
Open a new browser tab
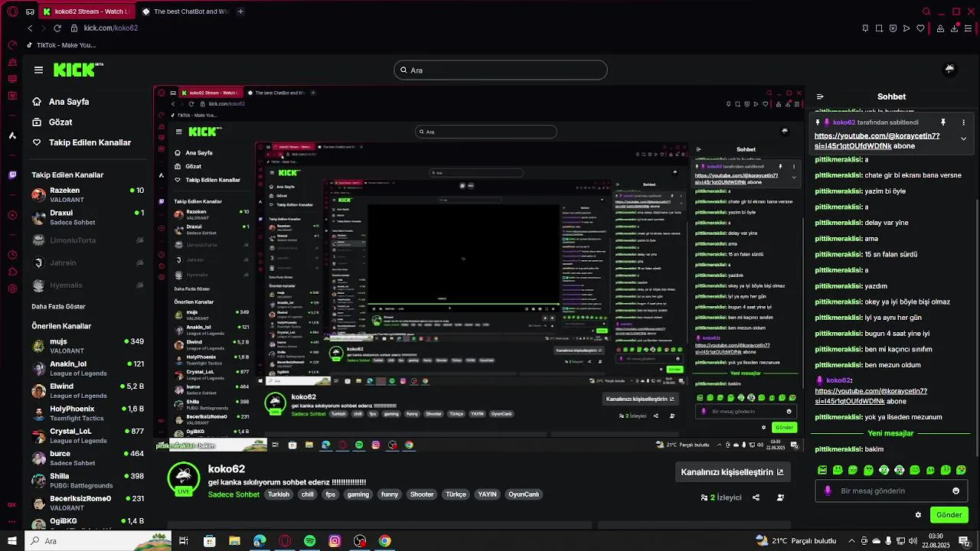(240, 11)
